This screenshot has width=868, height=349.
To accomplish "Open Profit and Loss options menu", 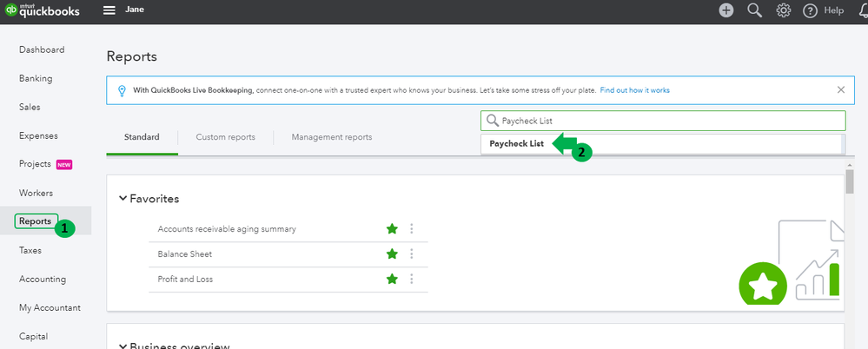I will click(x=411, y=280).
